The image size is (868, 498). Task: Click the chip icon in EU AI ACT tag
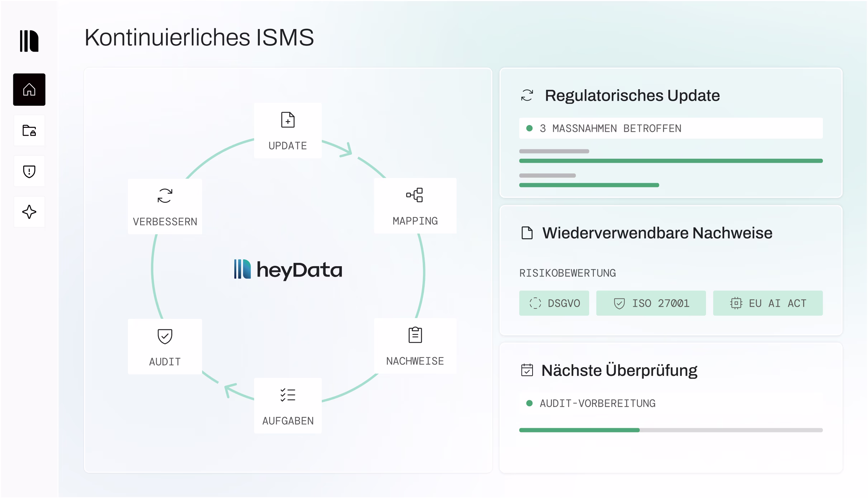[x=736, y=303]
